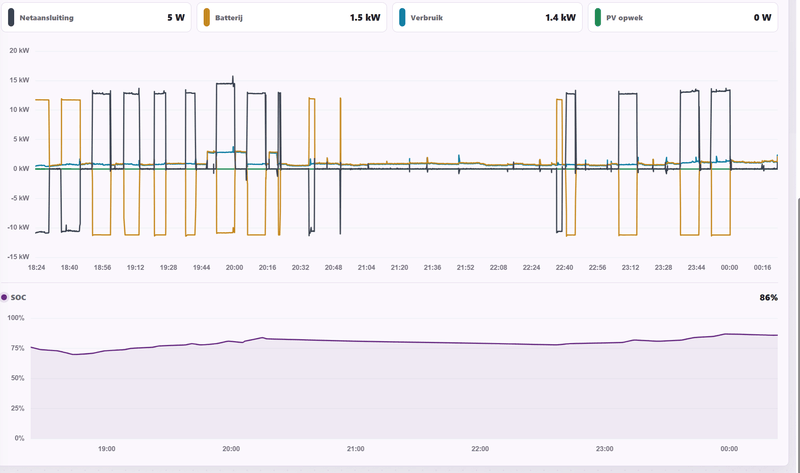Click the 50% SOC axis label

coord(18,378)
